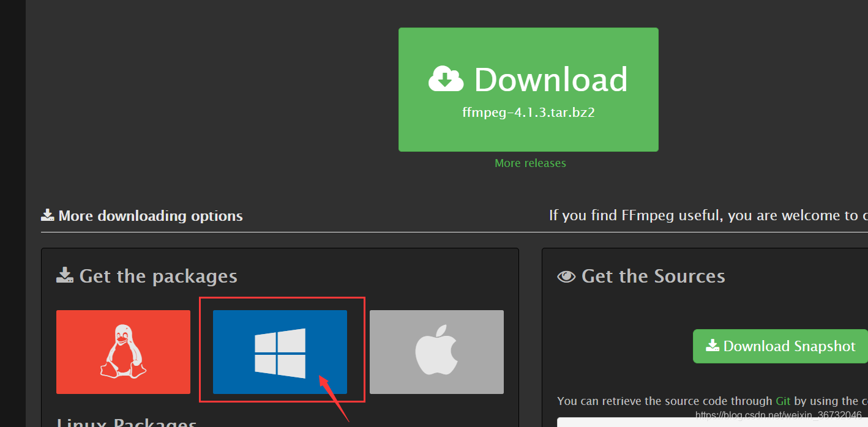Viewport: 868px width, 427px height.
Task: Open the More releases link
Action: pos(530,163)
